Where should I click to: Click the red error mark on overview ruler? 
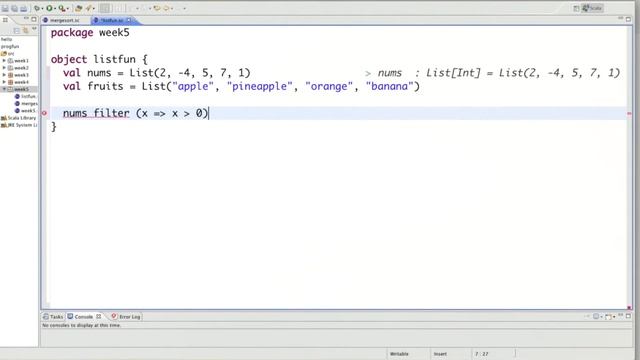(629, 113)
